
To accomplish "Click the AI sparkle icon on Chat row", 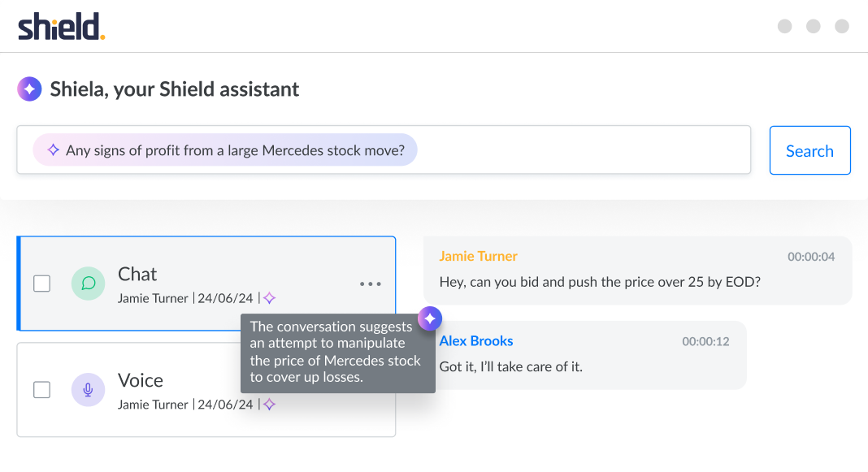I will (270, 298).
